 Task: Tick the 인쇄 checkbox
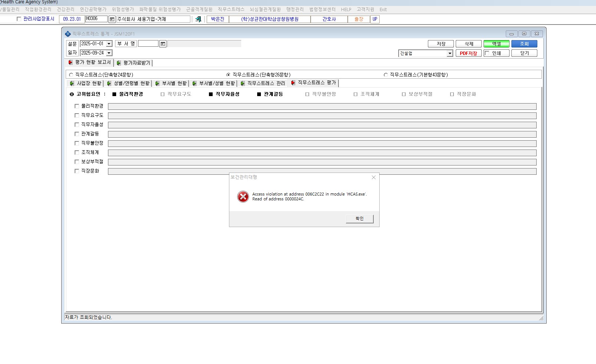click(x=487, y=53)
